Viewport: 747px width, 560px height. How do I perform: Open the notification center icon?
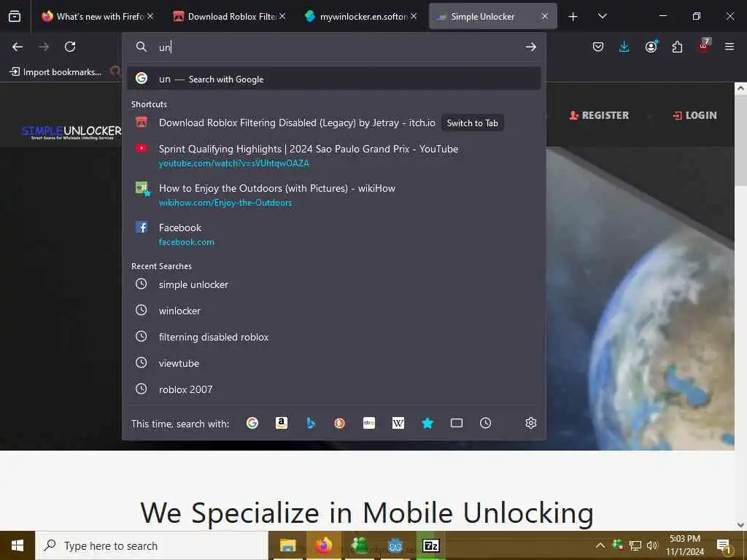tap(723, 545)
